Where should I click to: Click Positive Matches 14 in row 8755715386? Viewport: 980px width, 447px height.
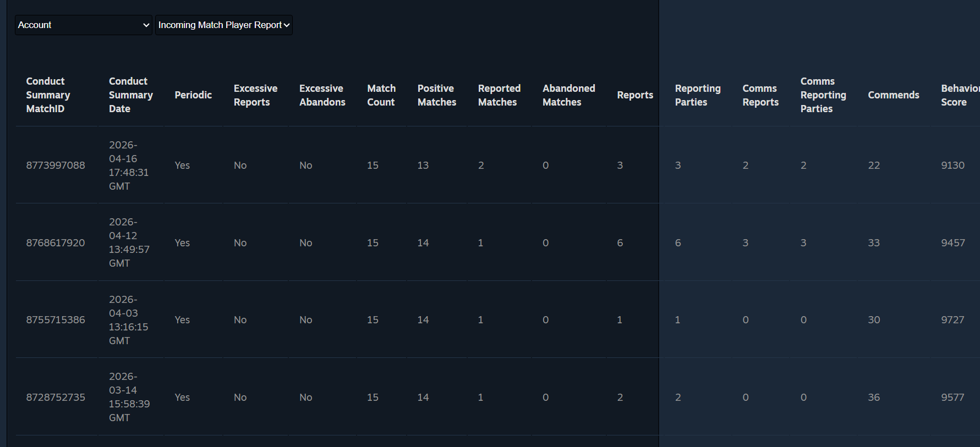tap(423, 320)
